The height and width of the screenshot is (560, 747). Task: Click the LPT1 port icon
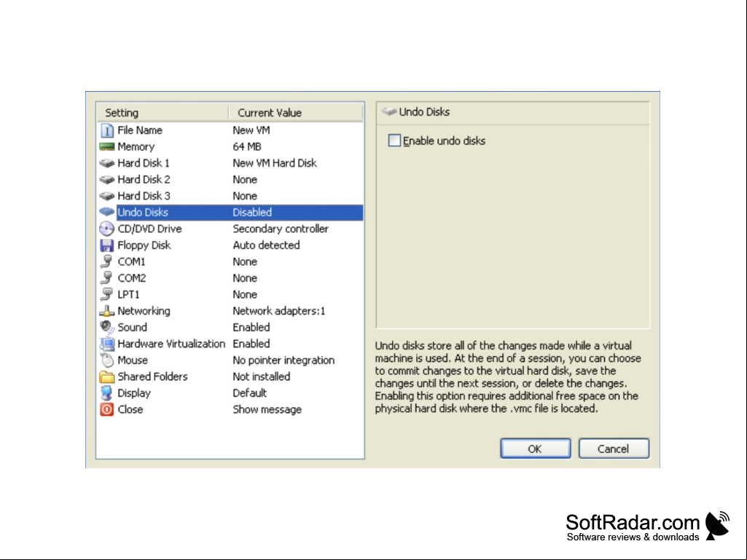point(106,294)
